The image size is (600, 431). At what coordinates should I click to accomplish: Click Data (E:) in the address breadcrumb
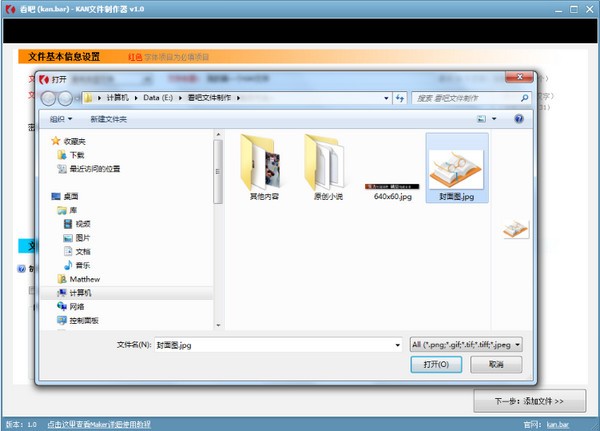[158, 98]
